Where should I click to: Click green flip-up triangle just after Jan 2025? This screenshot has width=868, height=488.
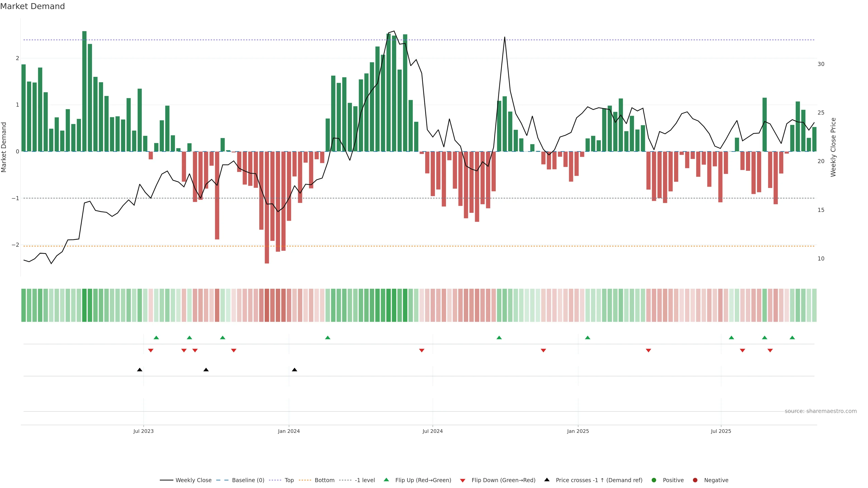pyautogui.click(x=588, y=338)
